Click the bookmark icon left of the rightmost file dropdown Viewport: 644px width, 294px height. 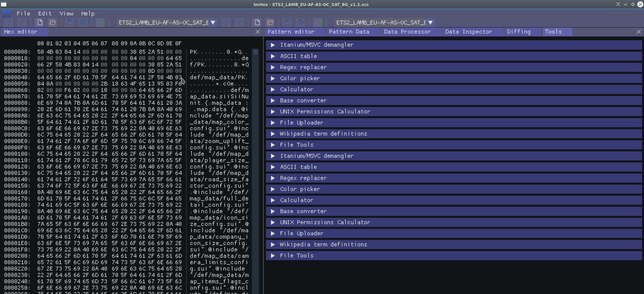[x=318, y=22]
